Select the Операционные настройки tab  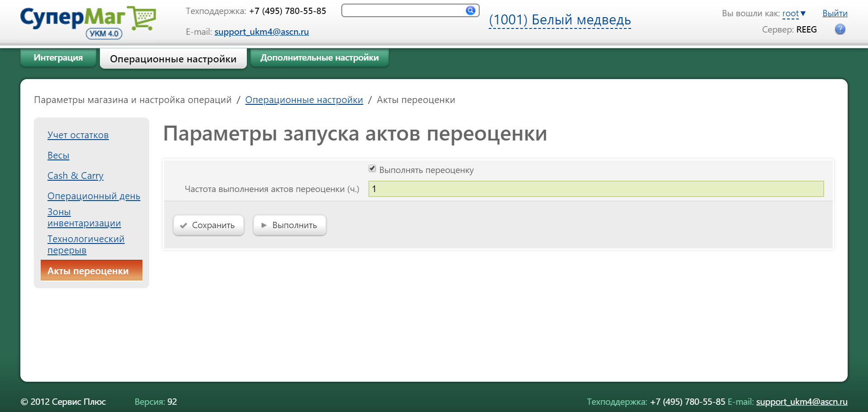[173, 59]
